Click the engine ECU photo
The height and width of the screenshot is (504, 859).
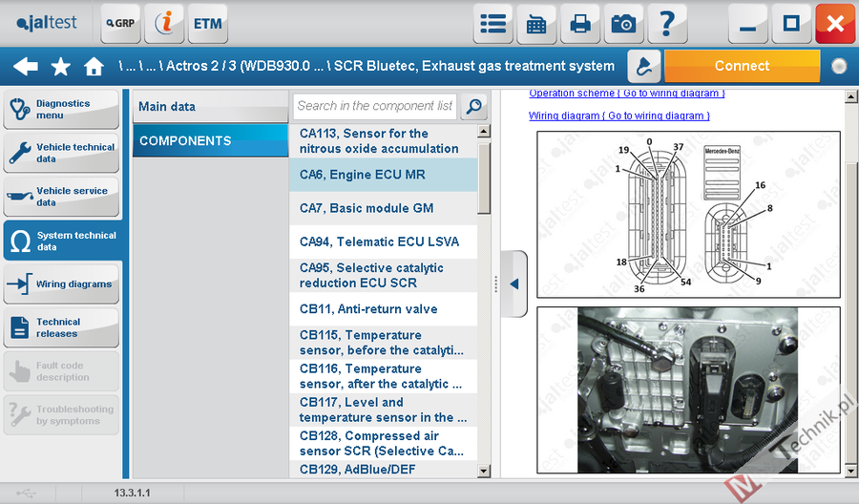pos(688,390)
